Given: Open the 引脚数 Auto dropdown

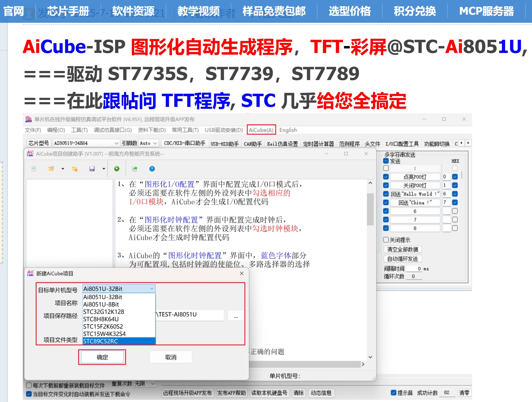Looking at the screenshot, I should click(148, 143).
